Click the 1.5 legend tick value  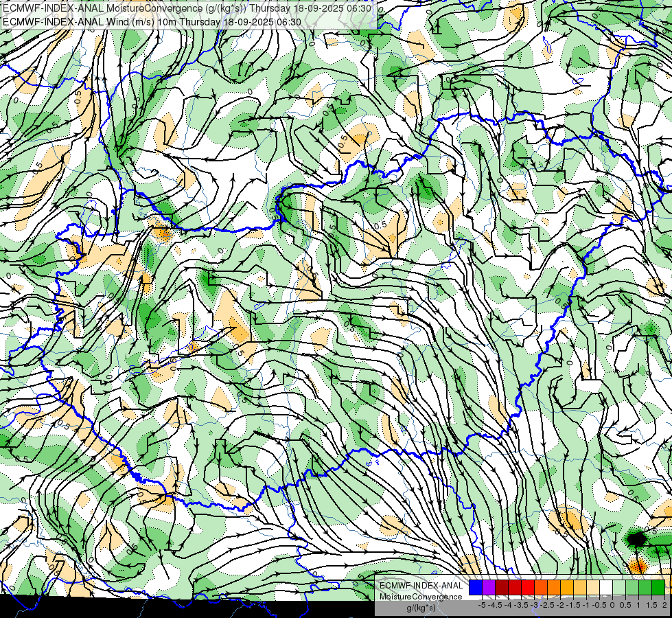pos(651,605)
